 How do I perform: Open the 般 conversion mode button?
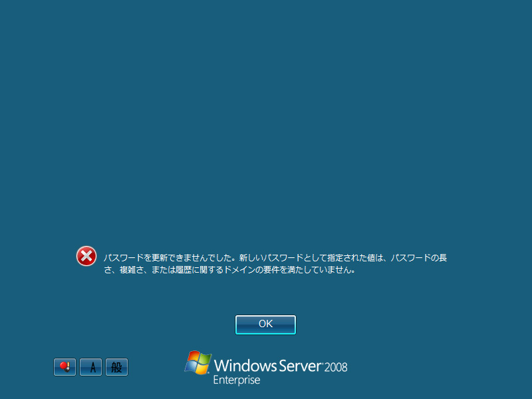tap(117, 367)
